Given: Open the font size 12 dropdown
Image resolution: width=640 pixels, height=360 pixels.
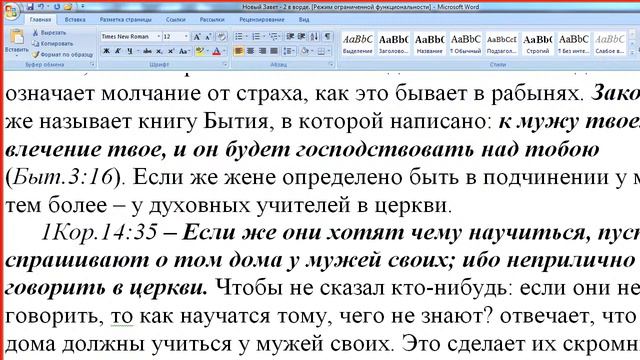Looking at the screenshot, I should [x=186, y=37].
